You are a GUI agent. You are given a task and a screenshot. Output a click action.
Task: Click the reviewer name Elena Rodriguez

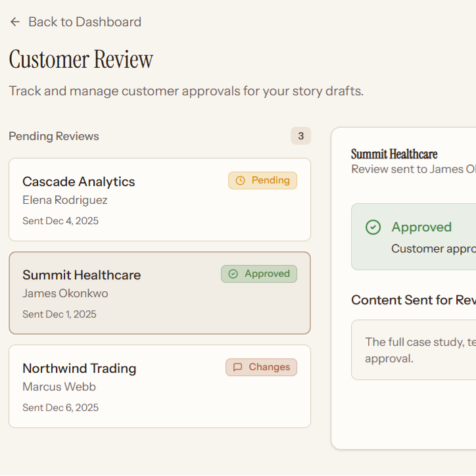click(x=65, y=200)
